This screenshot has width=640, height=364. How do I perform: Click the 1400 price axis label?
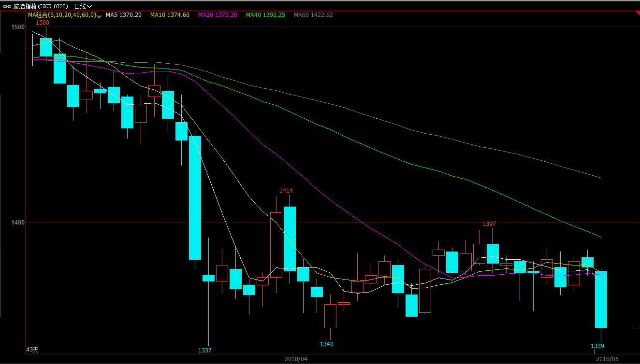[x=18, y=223]
